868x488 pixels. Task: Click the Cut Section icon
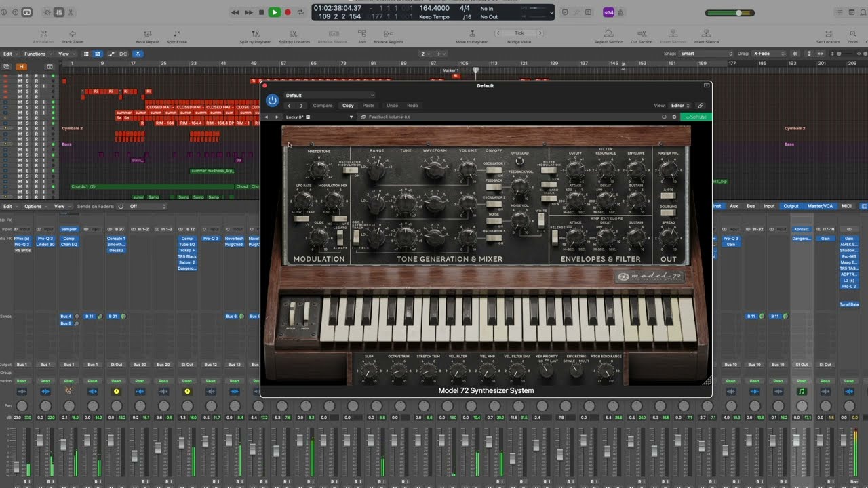[641, 33]
